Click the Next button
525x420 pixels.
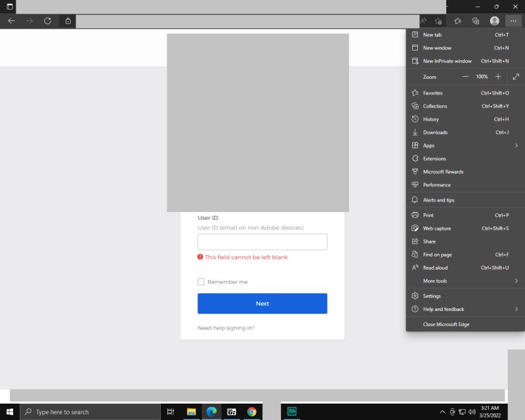pos(262,303)
